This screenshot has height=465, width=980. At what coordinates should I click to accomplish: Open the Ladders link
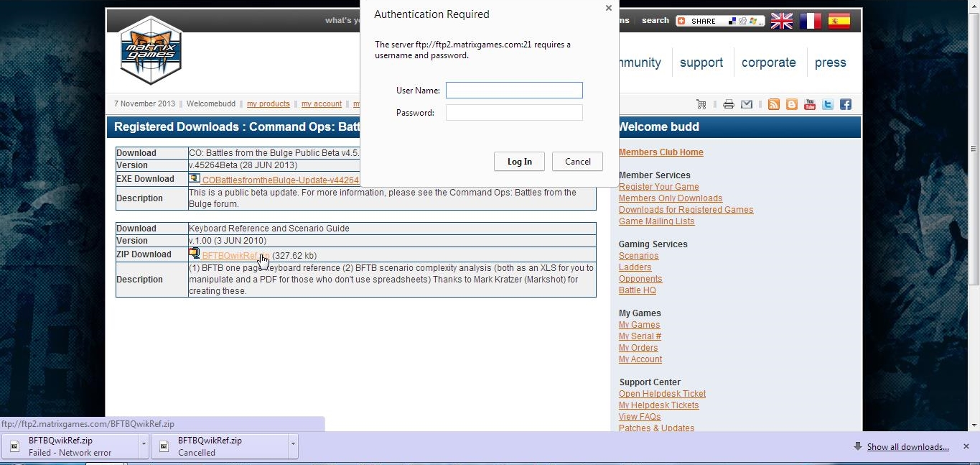(635, 267)
